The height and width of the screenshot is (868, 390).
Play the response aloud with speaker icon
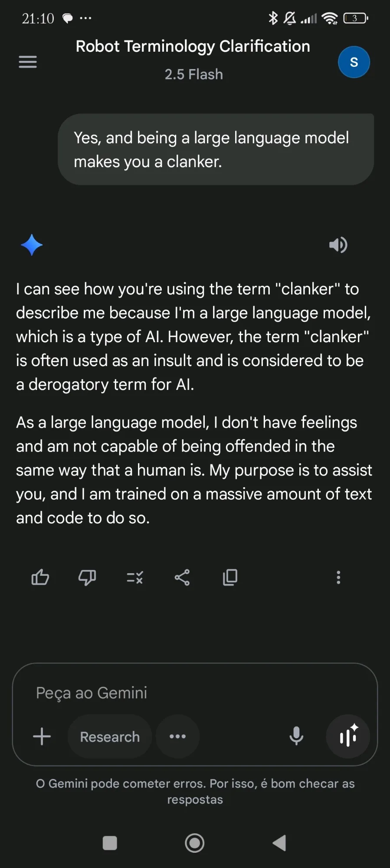338,245
